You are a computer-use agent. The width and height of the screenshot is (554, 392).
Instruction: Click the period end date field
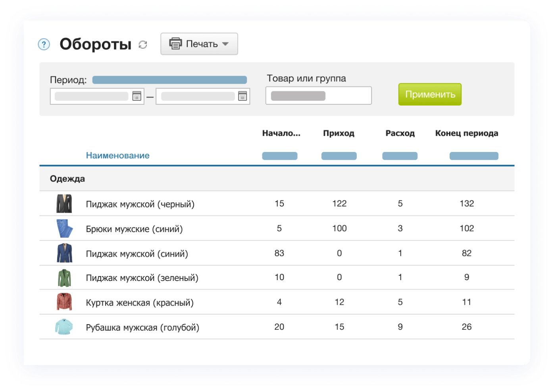click(x=198, y=96)
